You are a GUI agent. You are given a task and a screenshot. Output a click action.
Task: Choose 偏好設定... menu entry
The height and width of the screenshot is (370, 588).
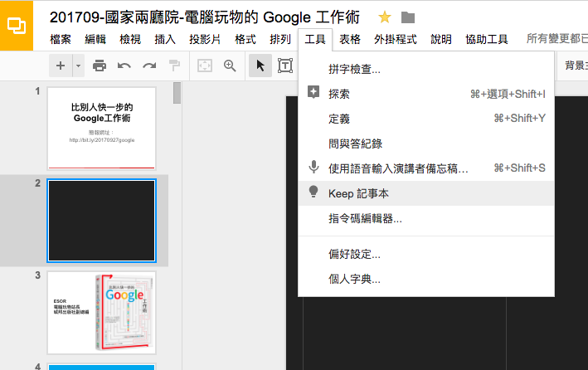coord(426,254)
